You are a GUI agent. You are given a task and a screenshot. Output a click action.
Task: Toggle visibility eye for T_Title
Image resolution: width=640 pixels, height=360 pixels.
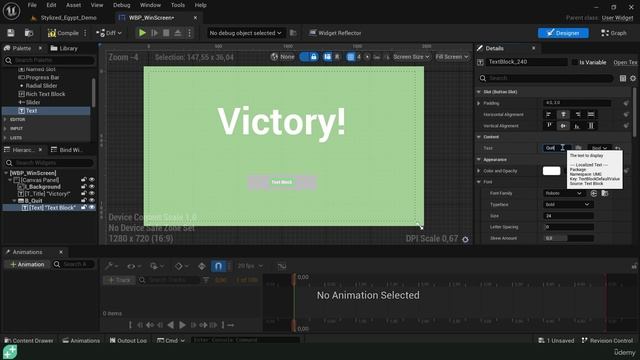click(x=92, y=193)
